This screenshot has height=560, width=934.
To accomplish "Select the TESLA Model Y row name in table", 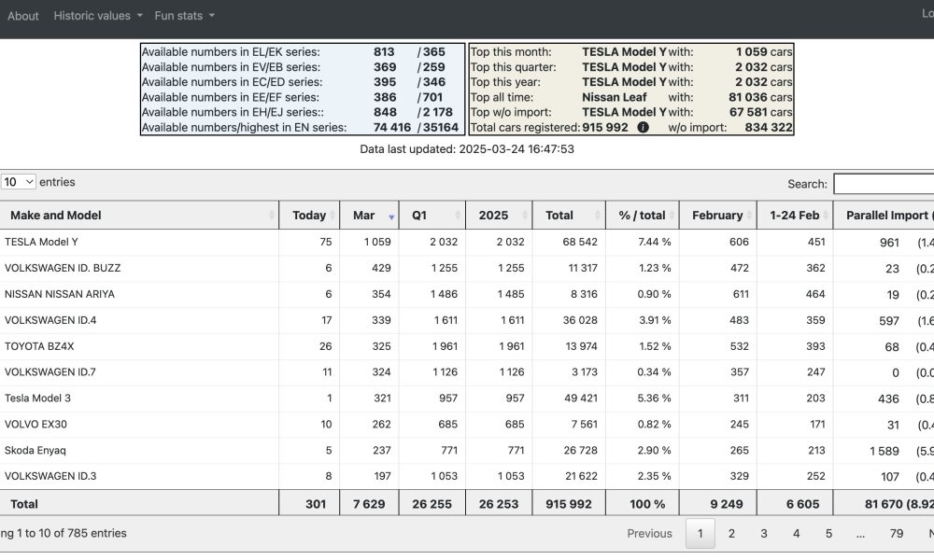I will [41, 243].
